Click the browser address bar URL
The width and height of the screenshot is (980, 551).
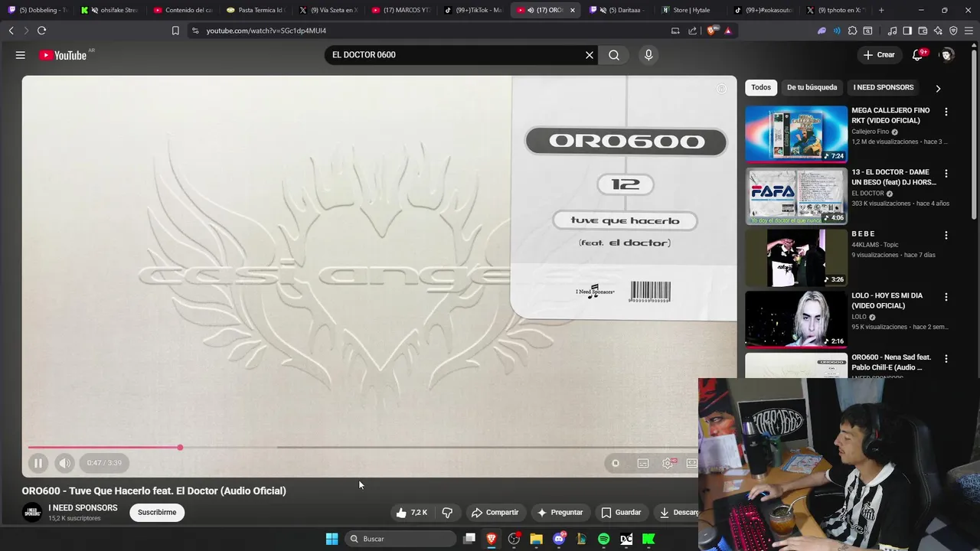click(x=266, y=31)
